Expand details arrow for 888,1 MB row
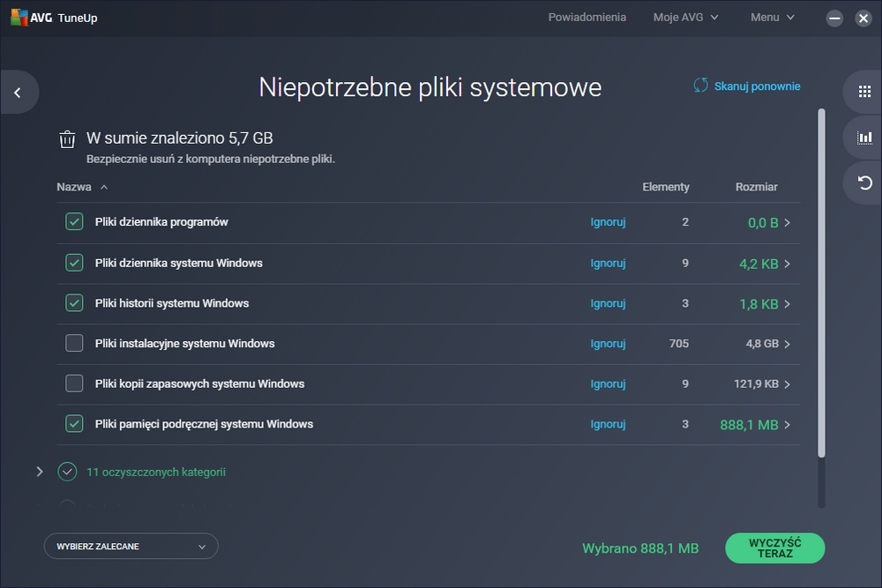 click(x=788, y=425)
